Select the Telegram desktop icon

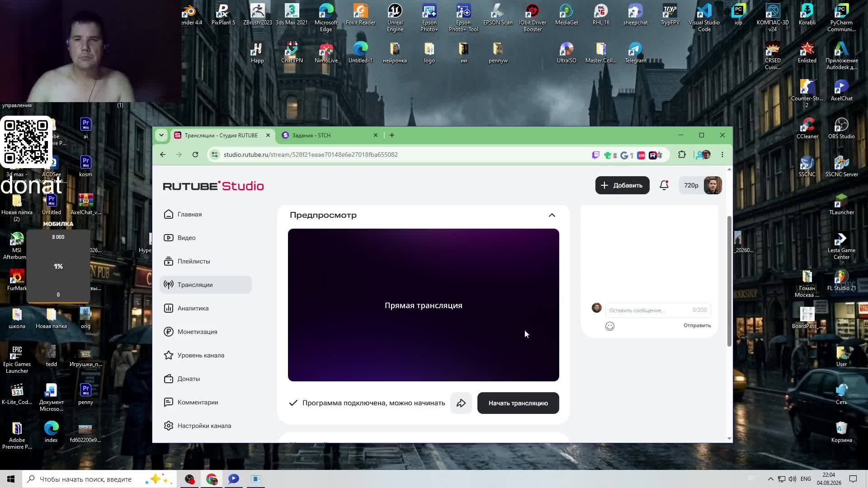pyautogui.click(x=635, y=52)
